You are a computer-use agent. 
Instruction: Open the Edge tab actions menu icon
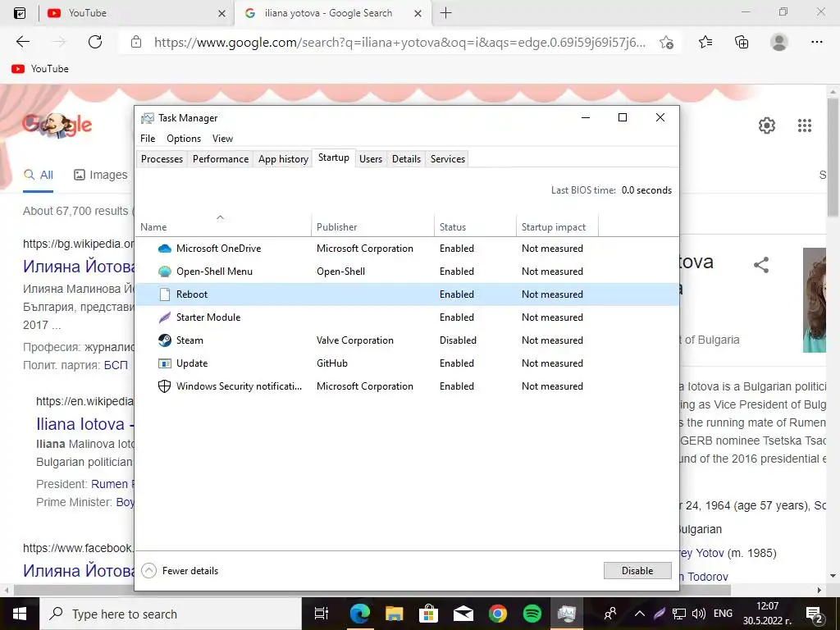coord(20,13)
